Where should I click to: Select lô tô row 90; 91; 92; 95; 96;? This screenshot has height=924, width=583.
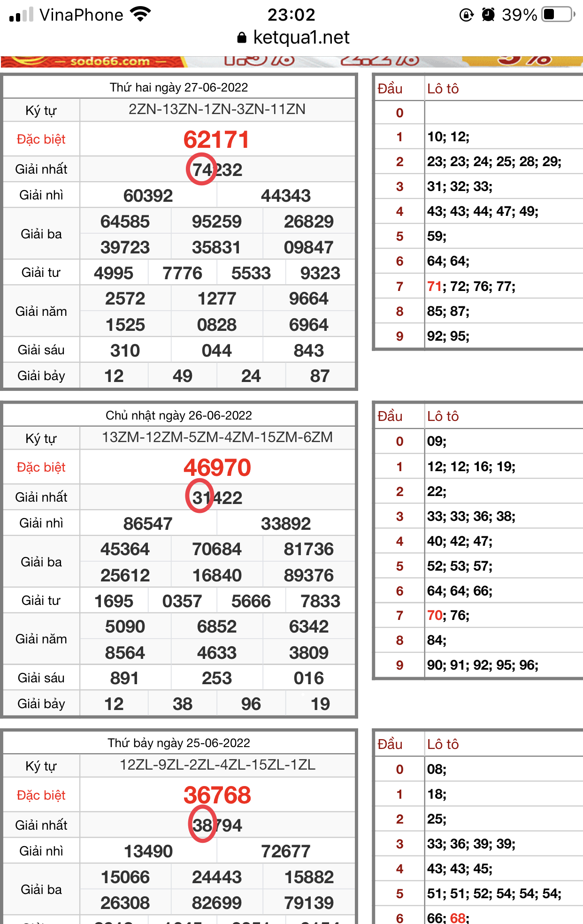(483, 665)
